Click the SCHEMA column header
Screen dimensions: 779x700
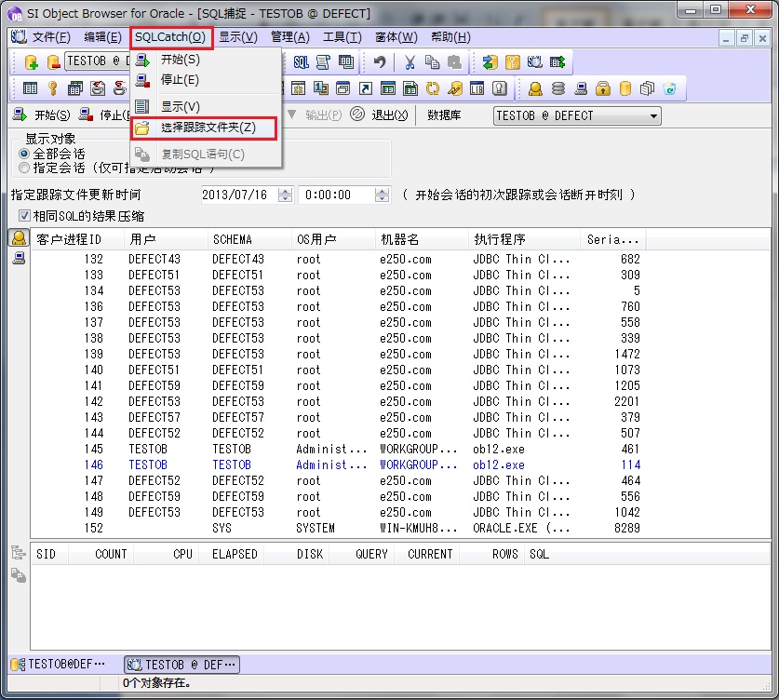point(248,239)
